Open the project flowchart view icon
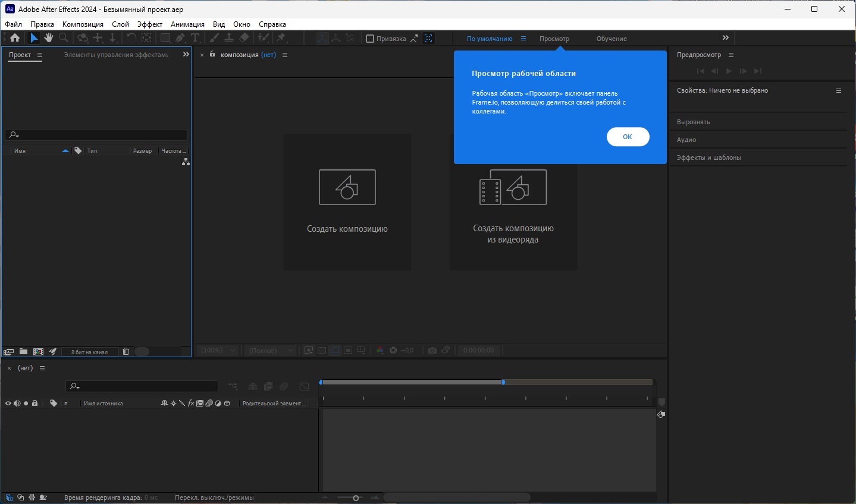This screenshot has height=504, width=856. pos(186,162)
